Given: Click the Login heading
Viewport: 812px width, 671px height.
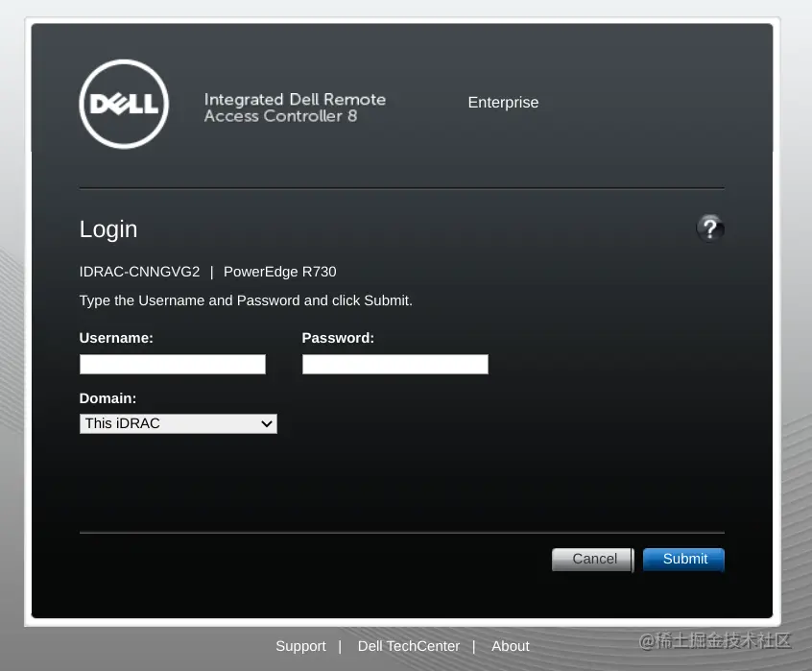Looking at the screenshot, I should pyautogui.click(x=108, y=229).
